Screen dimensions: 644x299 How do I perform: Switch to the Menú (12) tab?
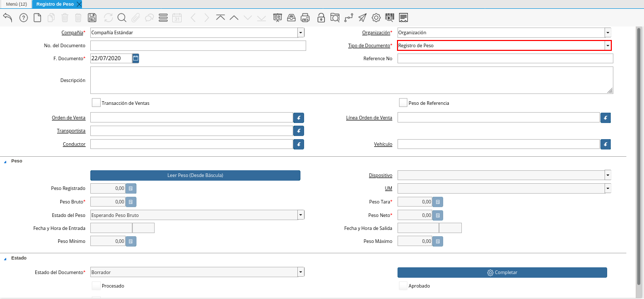(x=16, y=4)
